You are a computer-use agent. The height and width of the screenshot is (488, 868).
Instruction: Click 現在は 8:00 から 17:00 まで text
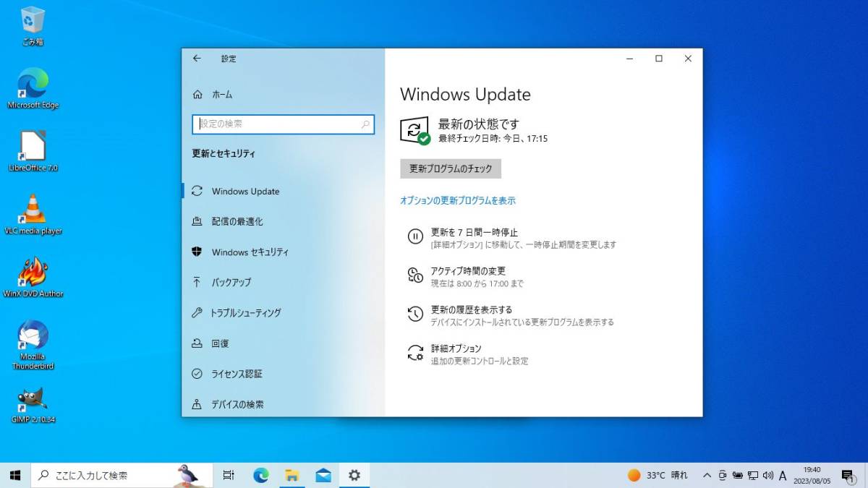point(477,283)
